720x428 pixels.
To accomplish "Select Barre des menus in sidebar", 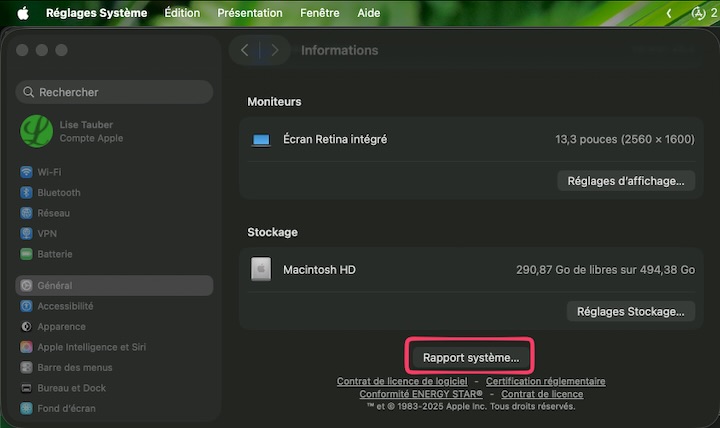I will point(75,367).
